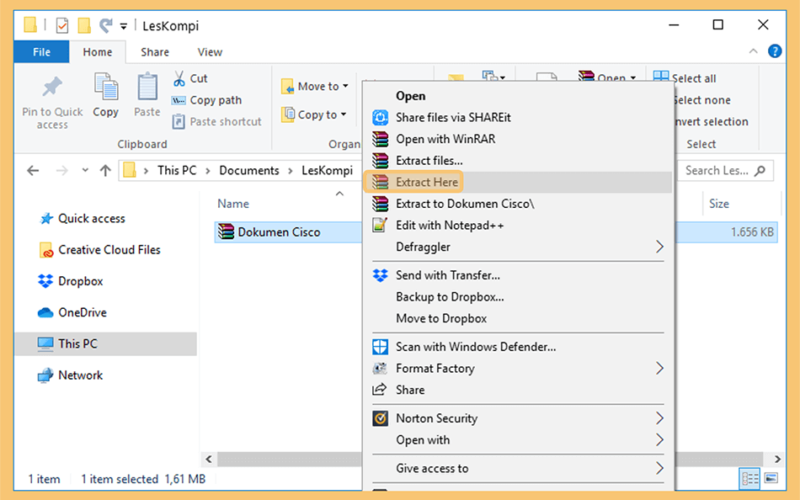
Task: Expand the Defraggler submenu arrow
Action: tap(659, 247)
